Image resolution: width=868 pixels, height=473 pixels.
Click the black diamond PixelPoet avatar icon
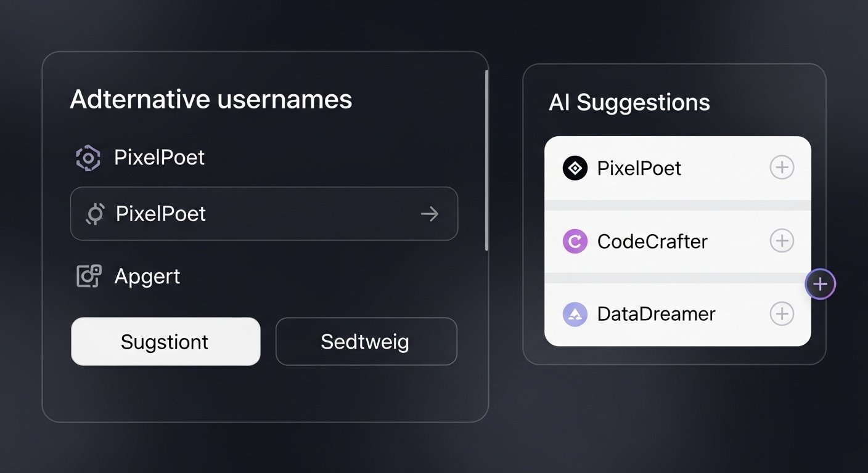(x=575, y=168)
